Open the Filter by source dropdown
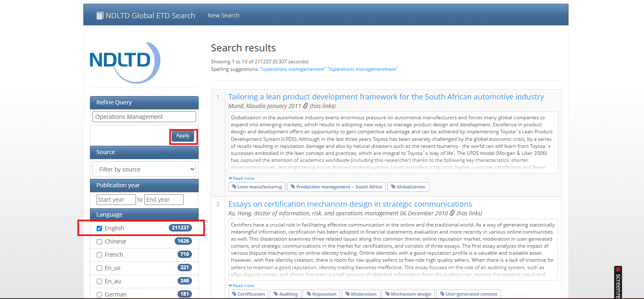 144,169
